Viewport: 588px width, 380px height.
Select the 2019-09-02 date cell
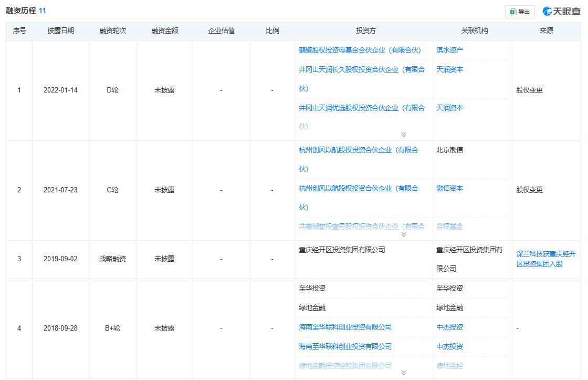pos(60,259)
